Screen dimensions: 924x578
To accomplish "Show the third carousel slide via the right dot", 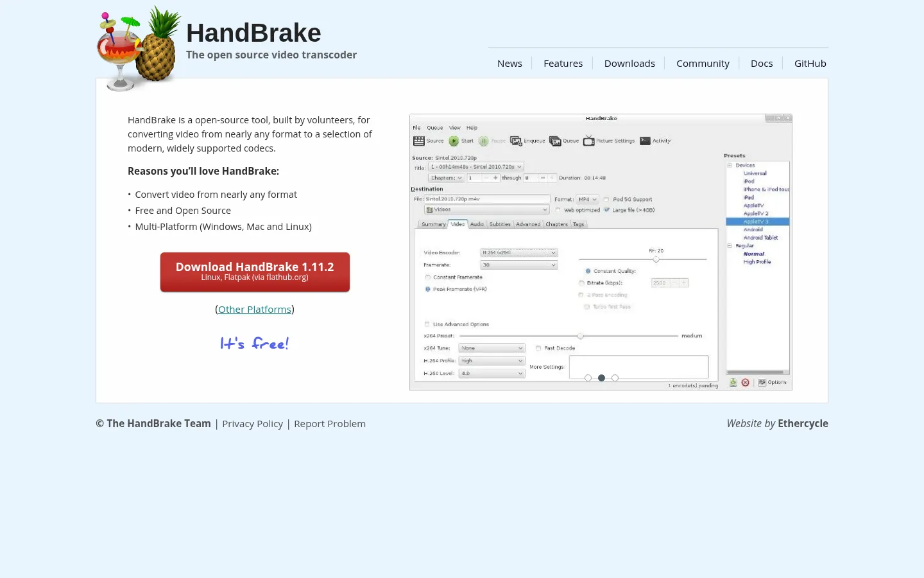I will tap(615, 378).
